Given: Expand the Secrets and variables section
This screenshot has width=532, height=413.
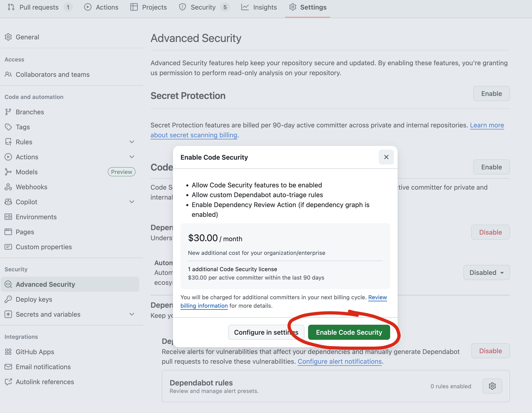Looking at the screenshot, I should point(132,314).
